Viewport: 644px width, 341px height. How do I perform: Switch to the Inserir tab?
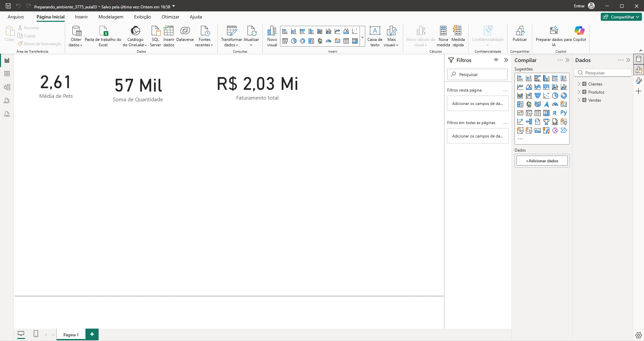pos(81,17)
